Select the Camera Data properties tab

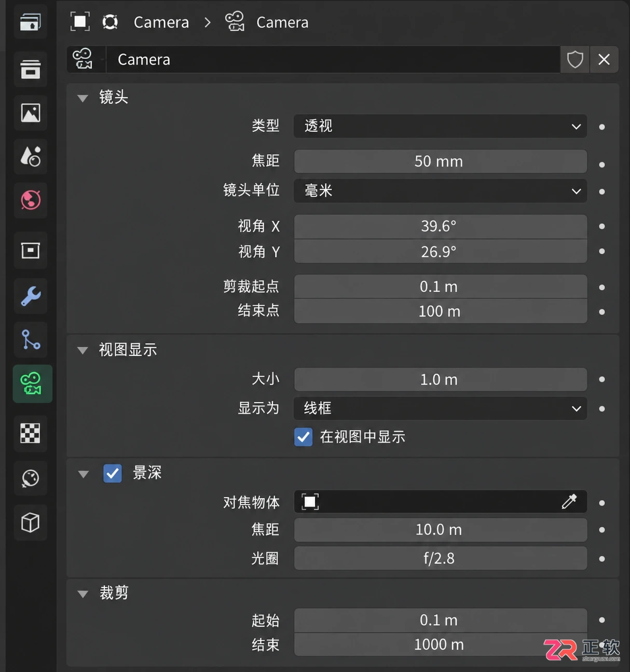32,383
